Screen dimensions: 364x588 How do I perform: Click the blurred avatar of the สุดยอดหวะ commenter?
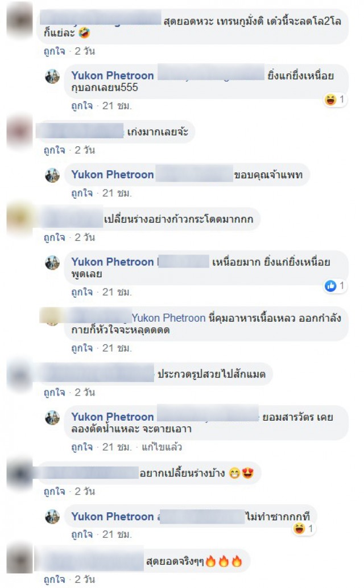click(x=20, y=20)
